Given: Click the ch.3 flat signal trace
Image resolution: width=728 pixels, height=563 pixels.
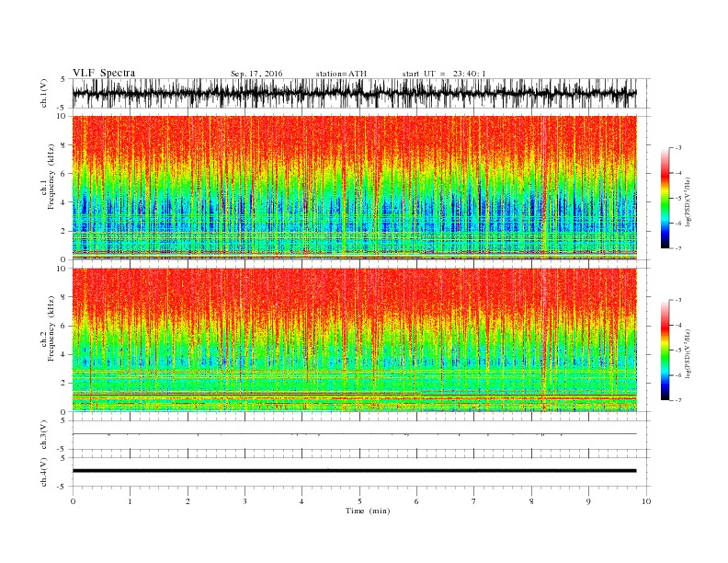Looking at the screenshot, I should [x=354, y=434].
